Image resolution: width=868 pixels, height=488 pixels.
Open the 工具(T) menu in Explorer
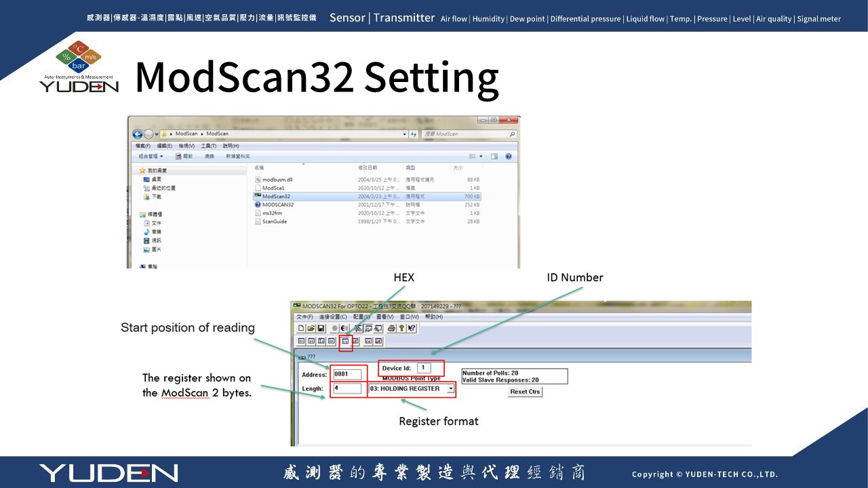209,146
